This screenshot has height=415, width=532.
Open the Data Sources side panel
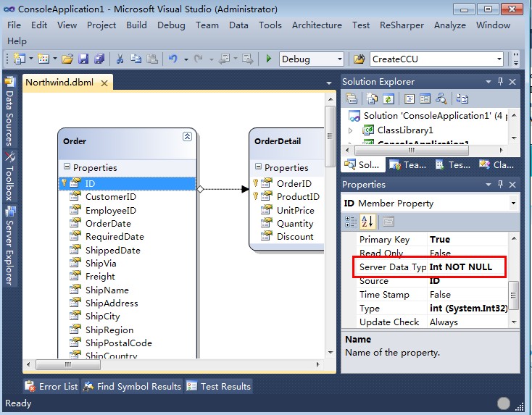[x=9, y=112]
